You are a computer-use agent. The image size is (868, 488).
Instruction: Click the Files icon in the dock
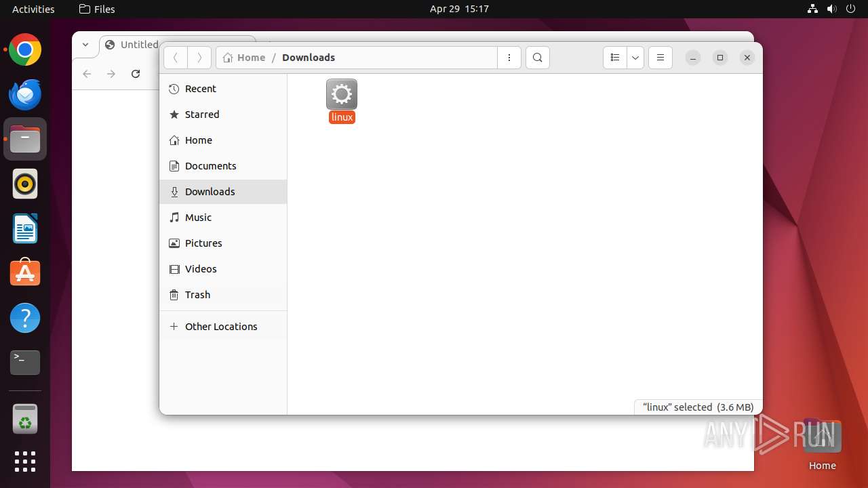coord(25,140)
